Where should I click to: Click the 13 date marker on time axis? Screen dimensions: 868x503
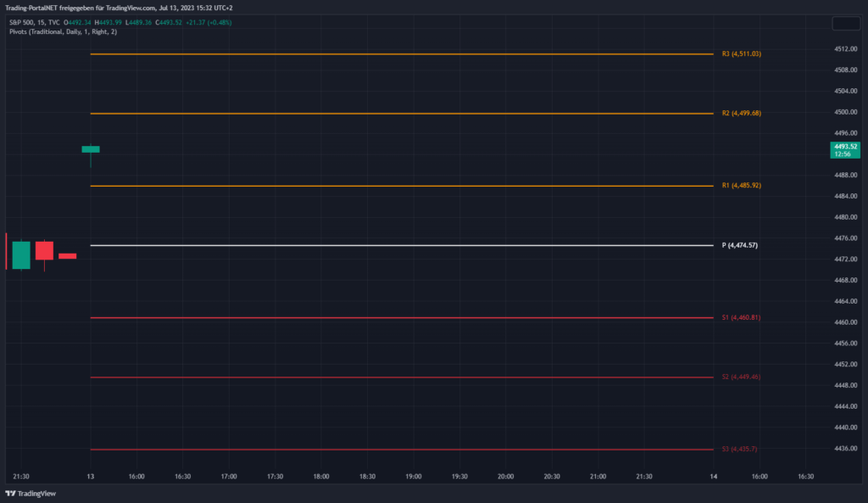click(90, 477)
